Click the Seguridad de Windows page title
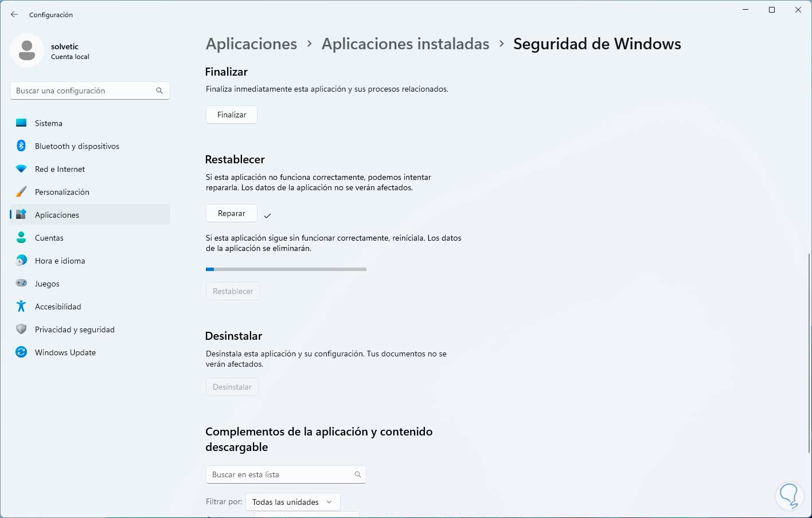 (x=597, y=44)
